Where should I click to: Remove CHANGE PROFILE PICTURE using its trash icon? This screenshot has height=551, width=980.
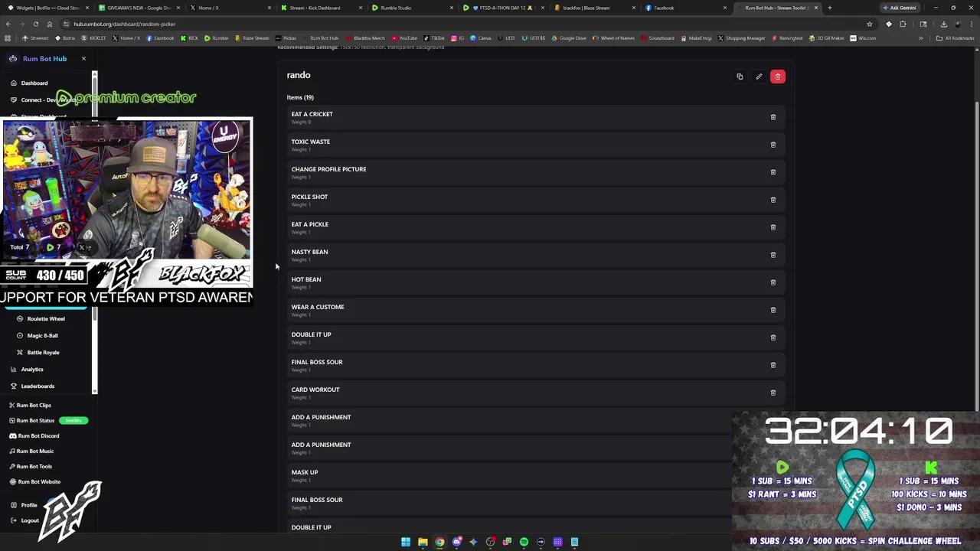coord(773,172)
